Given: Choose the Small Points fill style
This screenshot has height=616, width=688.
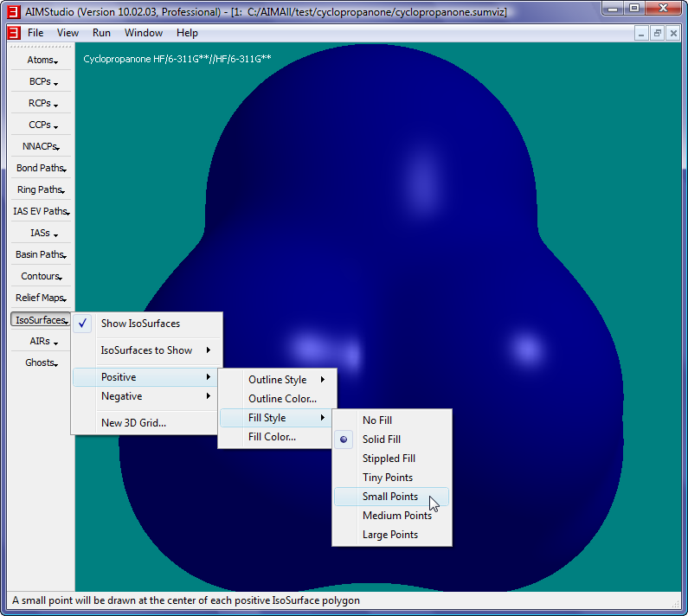Looking at the screenshot, I should point(389,497).
